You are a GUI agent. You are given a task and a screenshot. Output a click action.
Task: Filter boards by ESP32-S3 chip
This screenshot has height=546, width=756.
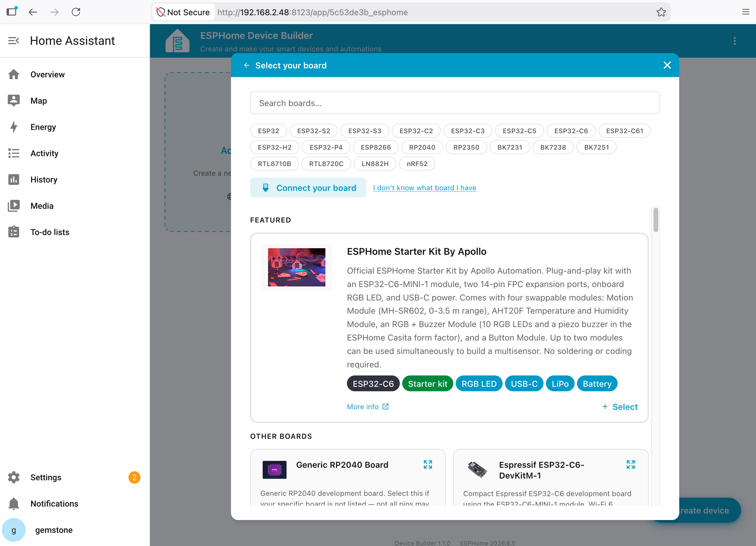[365, 131]
